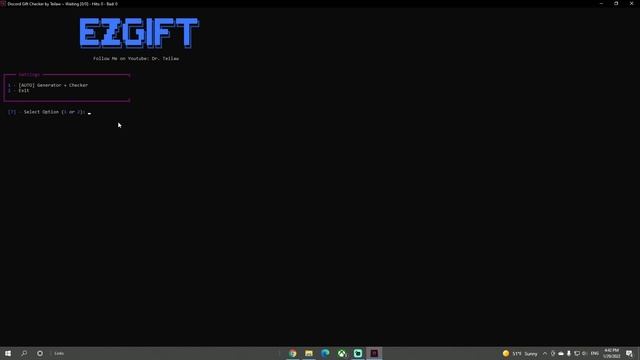Open the notification center icon

coord(629,353)
